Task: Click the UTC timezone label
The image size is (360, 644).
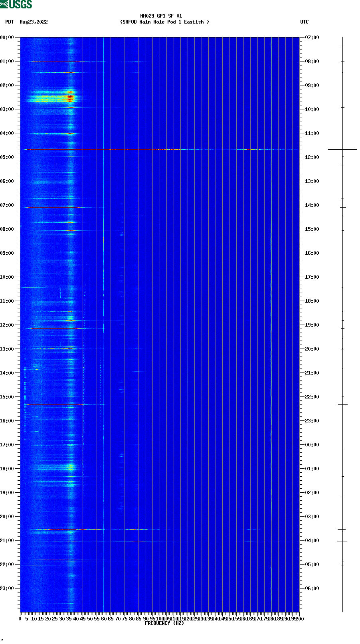Action: point(305,22)
